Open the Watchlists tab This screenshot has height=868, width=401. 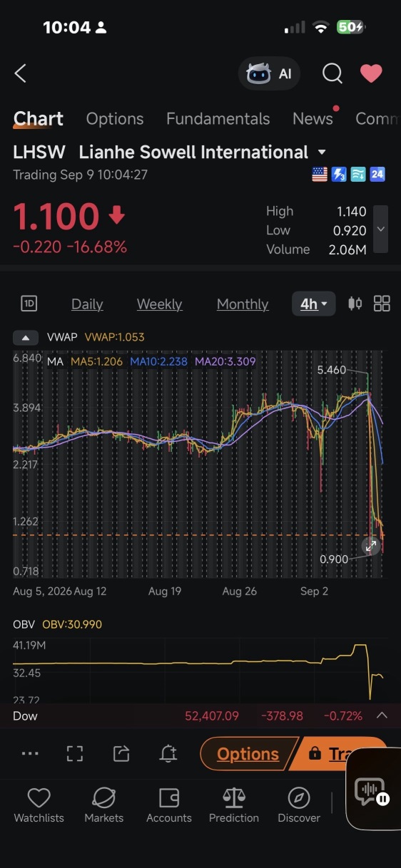click(39, 805)
